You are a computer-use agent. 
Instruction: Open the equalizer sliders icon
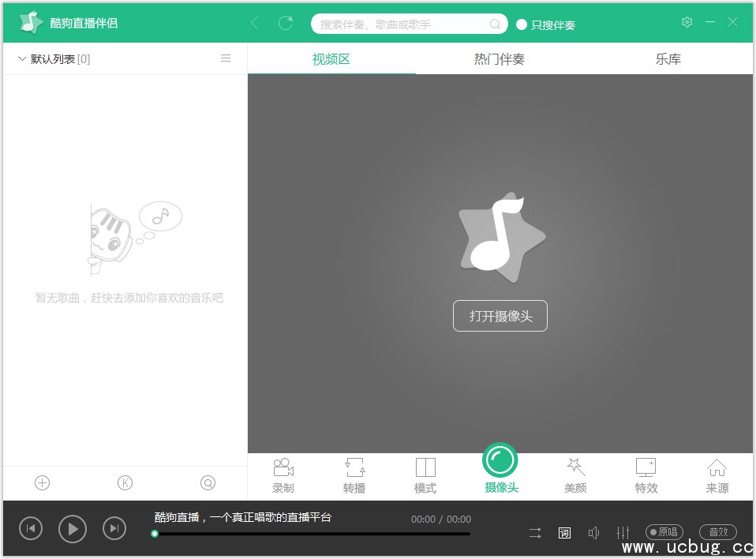pyautogui.click(x=623, y=533)
